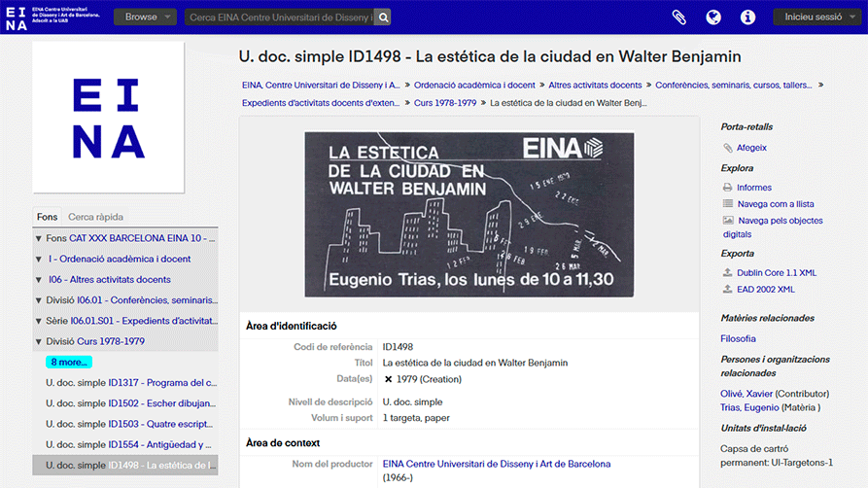Click the X icon beside 1979 (Creation)
Image resolution: width=868 pixels, height=488 pixels.
(x=388, y=379)
